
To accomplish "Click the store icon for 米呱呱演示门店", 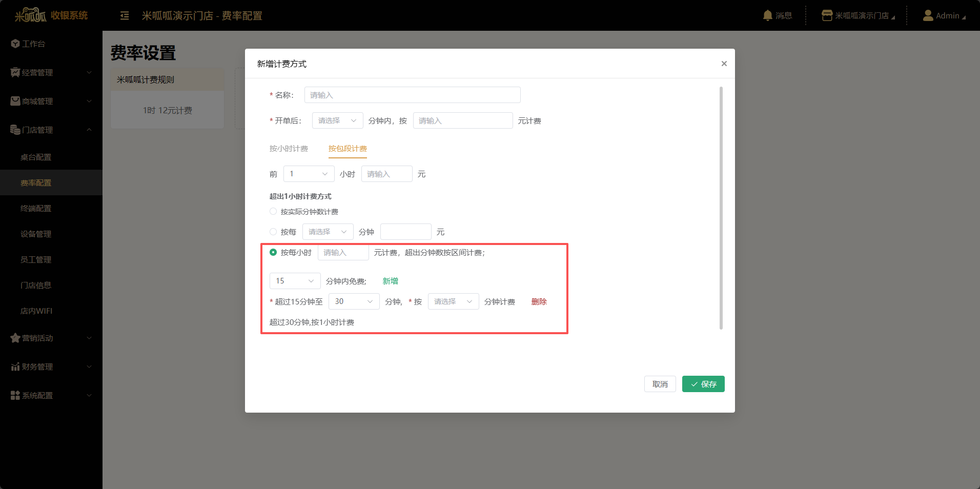I will 827,15.
